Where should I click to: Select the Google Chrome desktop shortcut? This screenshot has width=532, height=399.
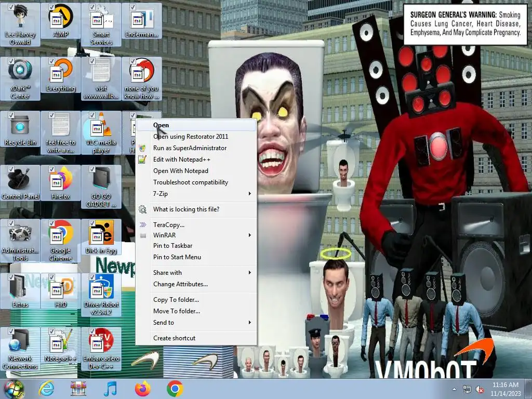click(x=61, y=241)
